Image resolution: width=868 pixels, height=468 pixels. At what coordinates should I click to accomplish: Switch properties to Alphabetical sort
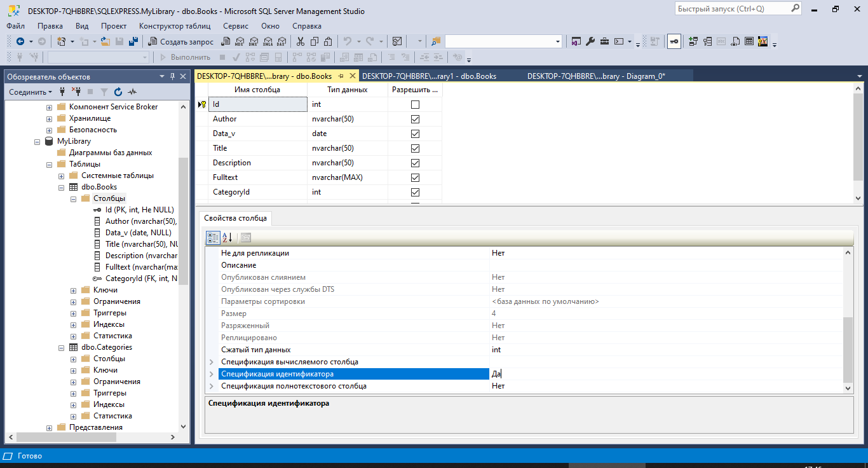click(227, 238)
